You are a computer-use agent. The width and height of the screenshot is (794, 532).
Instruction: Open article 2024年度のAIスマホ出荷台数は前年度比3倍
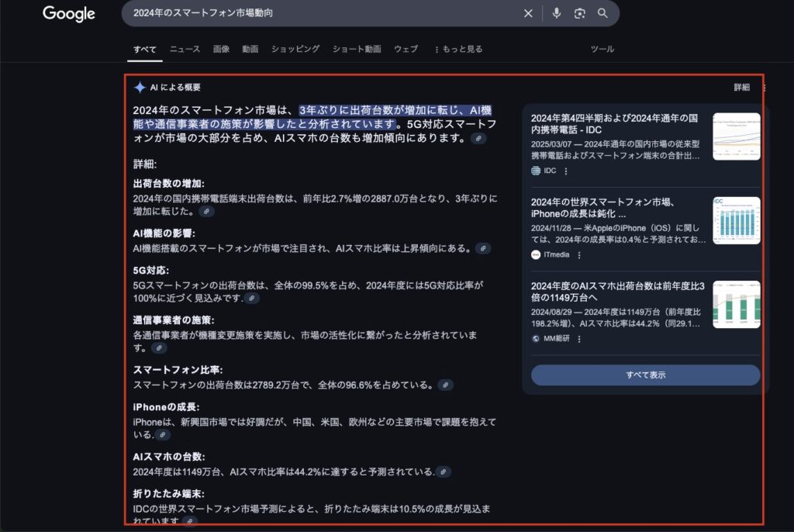tap(618, 292)
